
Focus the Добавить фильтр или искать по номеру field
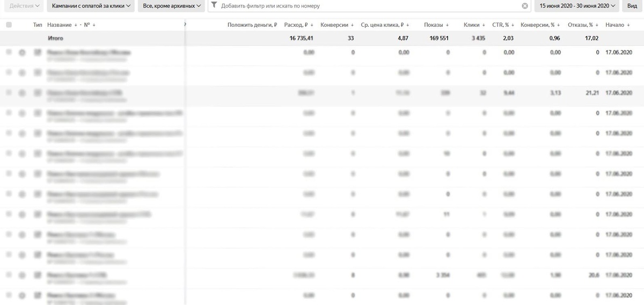pyautogui.click(x=370, y=6)
